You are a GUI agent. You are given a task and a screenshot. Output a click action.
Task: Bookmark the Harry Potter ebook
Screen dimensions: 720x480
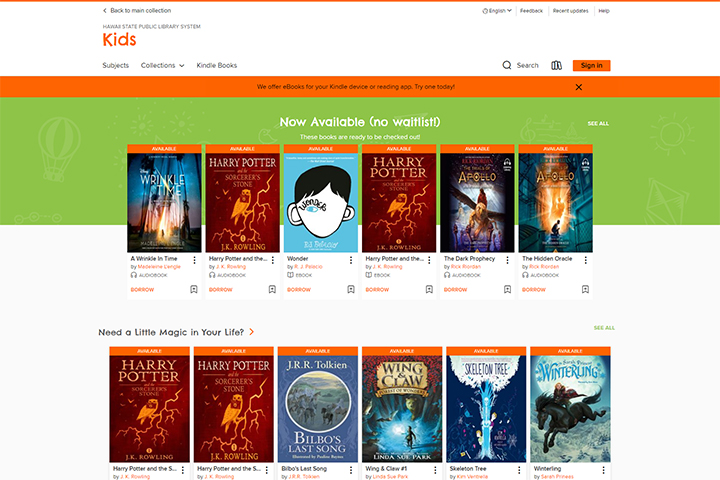pyautogui.click(x=429, y=289)
